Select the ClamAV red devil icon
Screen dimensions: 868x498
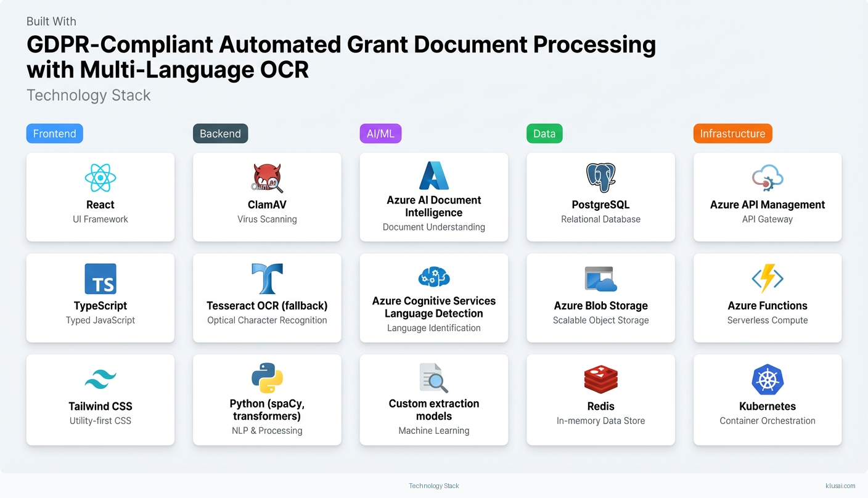click(267, 178)
